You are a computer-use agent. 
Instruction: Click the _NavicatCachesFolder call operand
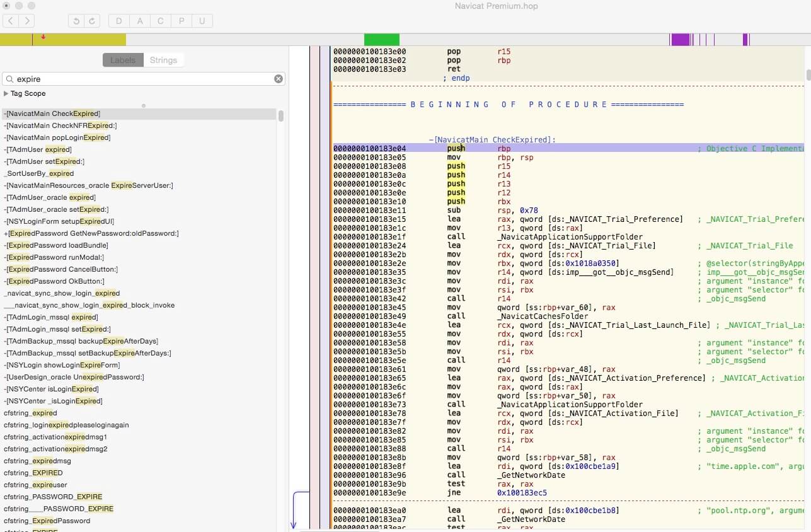[543, 316]
